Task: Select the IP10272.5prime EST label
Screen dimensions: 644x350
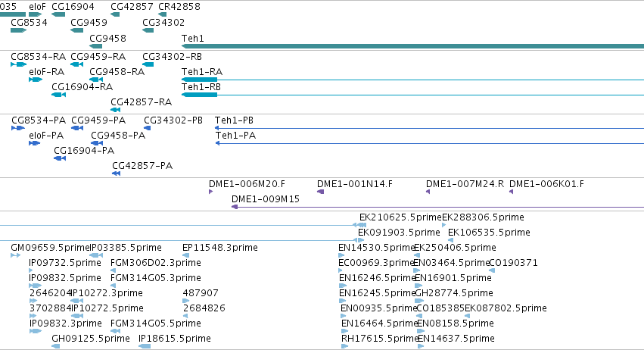Action: point(107,308)
